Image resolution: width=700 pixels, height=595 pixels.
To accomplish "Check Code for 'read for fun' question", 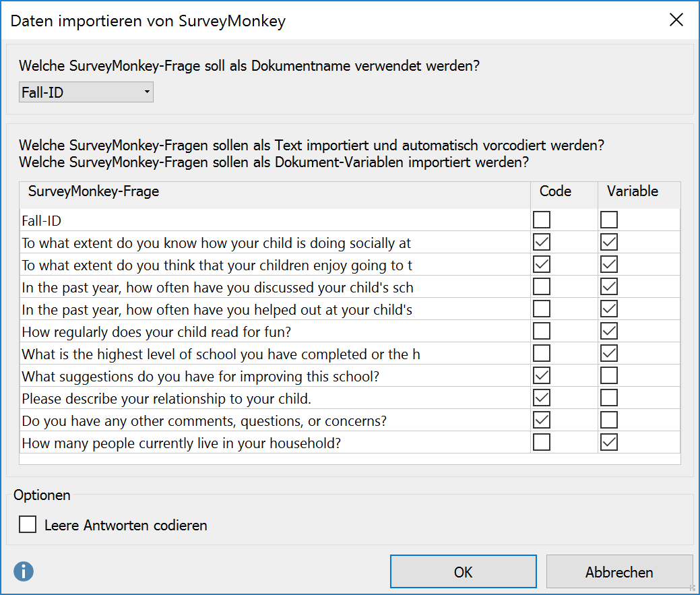I will click(542, 332).
